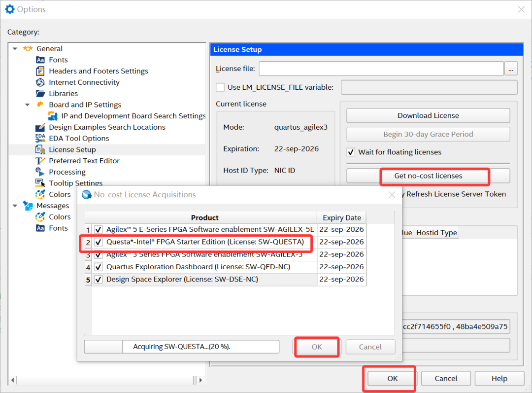This screenshot has width=532, height=393.
Task: Click expiry date of Design Space Explorer
Action: [x=341, y=279]
